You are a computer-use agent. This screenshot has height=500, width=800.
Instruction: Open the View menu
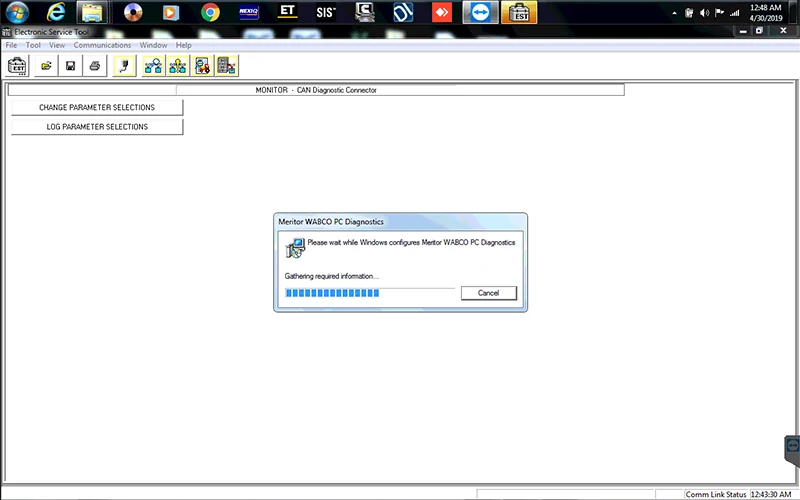pos(57,45)
